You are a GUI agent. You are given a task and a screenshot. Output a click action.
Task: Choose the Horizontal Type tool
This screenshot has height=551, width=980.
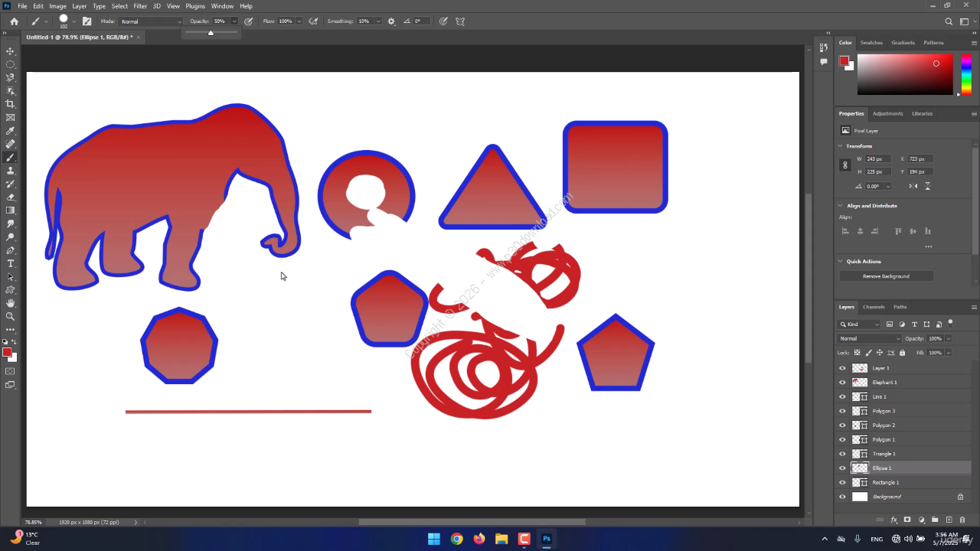click(10, 263)
